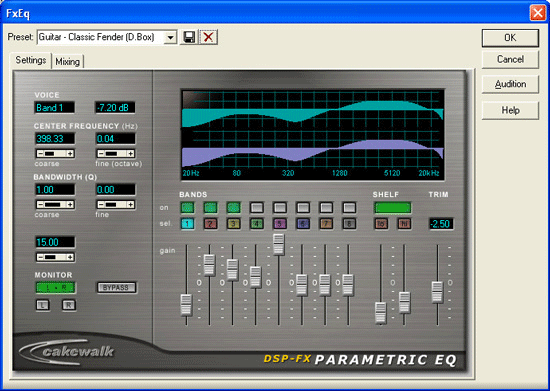
Task: Close the FxEq window
Action: click(x=537, y=13)
